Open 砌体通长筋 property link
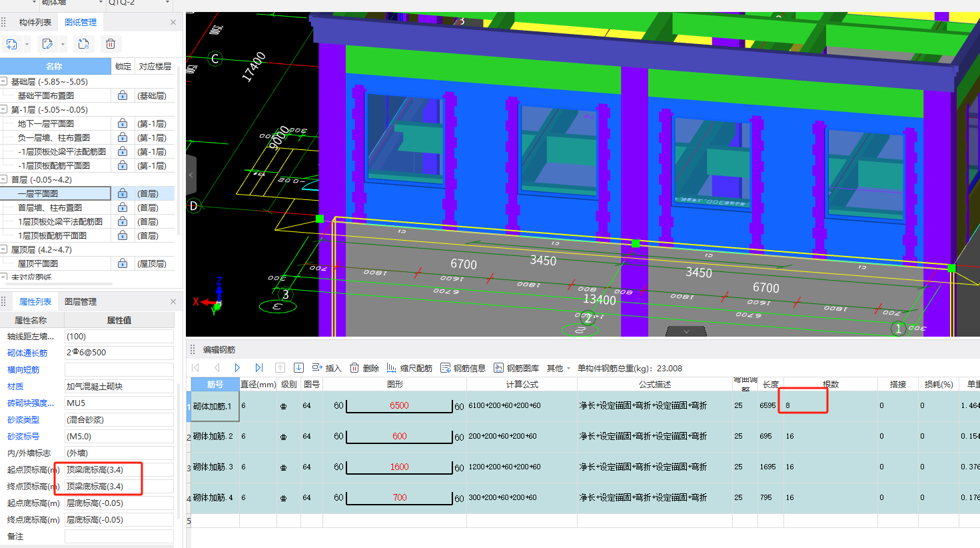980x548 pixels. pyautogui.click(x=27, y=353)
